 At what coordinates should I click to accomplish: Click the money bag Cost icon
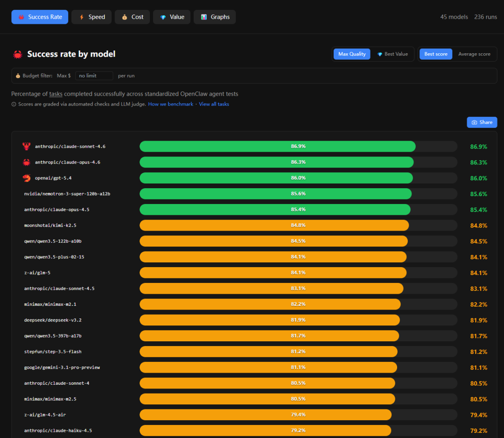click(x=125, y=17)
